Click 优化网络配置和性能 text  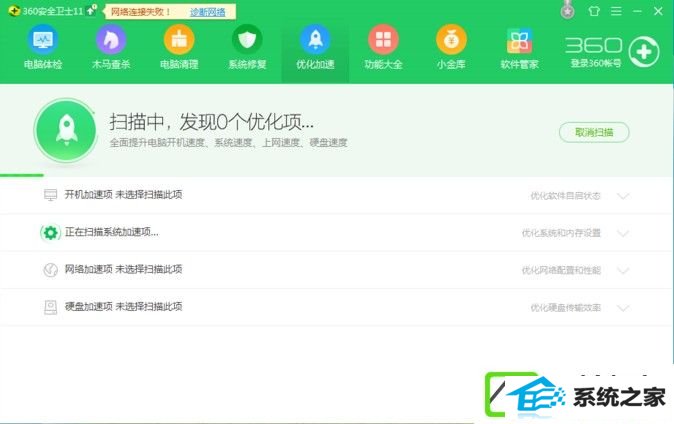point(561,270)
